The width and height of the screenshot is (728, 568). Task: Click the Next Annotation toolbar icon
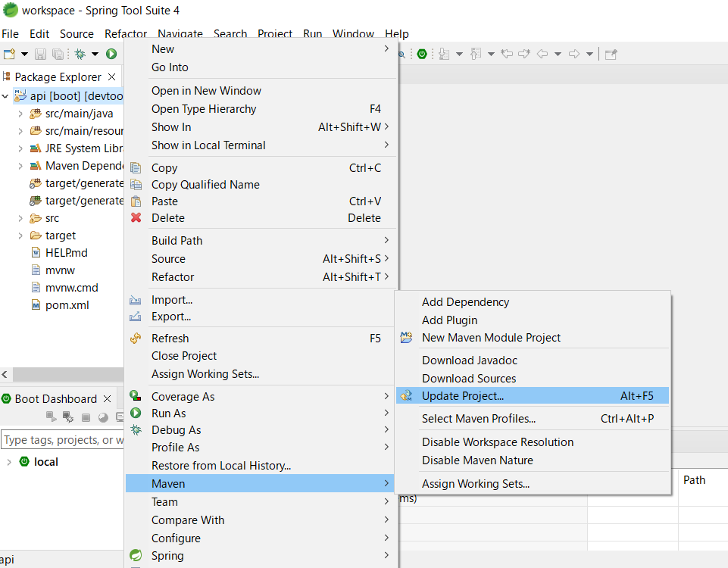pos(444,55)
